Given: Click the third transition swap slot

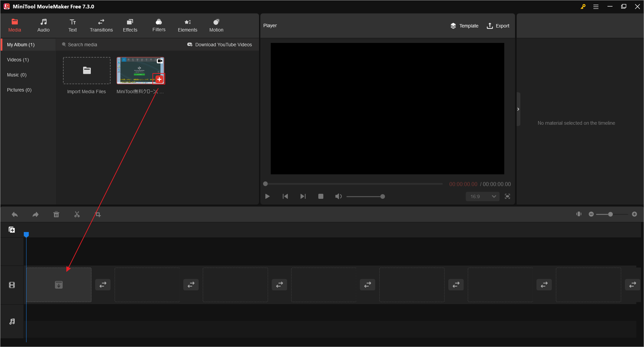Looking at the screenshot, I should (279, 285).
